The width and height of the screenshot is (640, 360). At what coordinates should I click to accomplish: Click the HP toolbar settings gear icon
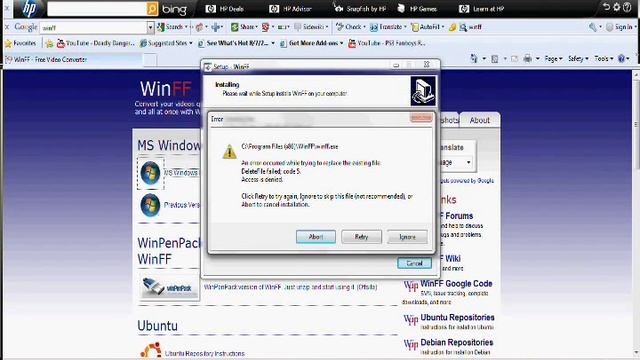[617, 7]
